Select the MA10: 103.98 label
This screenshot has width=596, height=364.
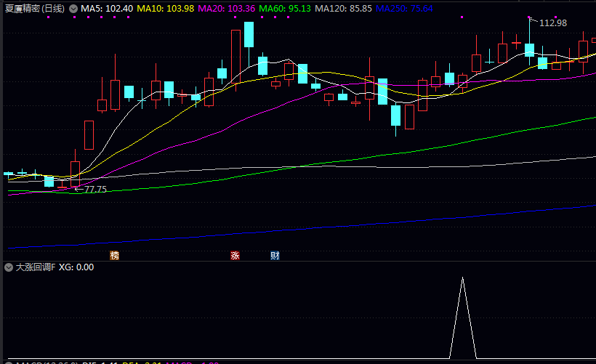point(165,9)
